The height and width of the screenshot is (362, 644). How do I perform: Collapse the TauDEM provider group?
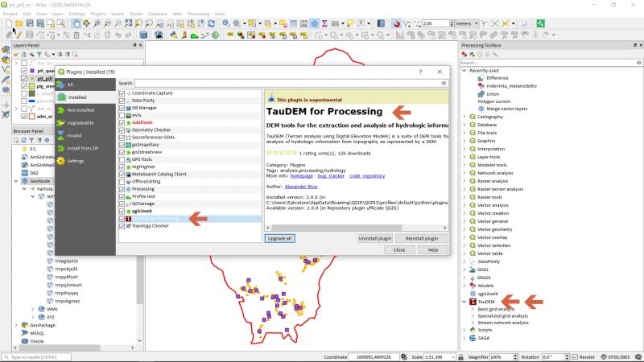pyautogui.click(x=464, y=302)
